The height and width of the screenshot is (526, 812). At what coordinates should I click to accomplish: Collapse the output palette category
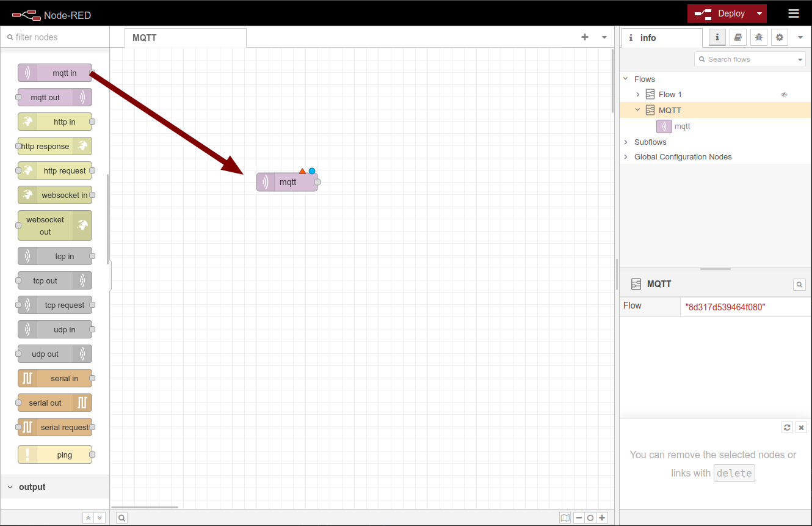(10, 487)
